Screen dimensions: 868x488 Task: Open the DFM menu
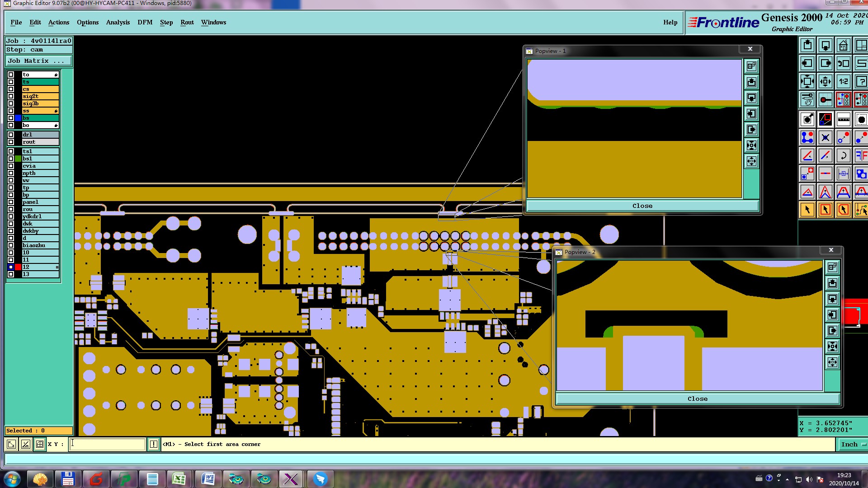tap(145, 22)
